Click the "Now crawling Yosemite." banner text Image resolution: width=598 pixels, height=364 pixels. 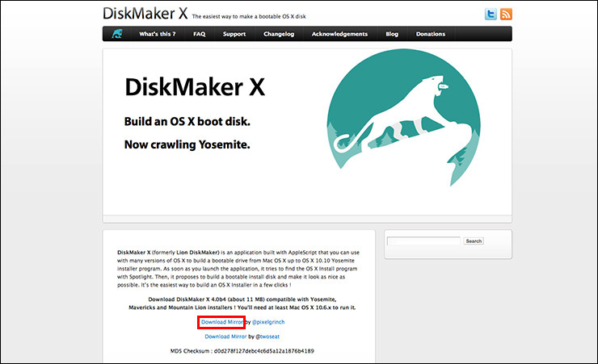[187, 144]
